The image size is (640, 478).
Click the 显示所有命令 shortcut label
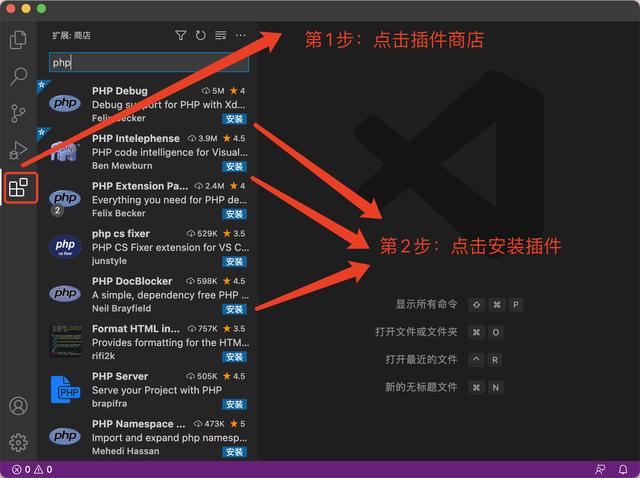pos(426,305)
